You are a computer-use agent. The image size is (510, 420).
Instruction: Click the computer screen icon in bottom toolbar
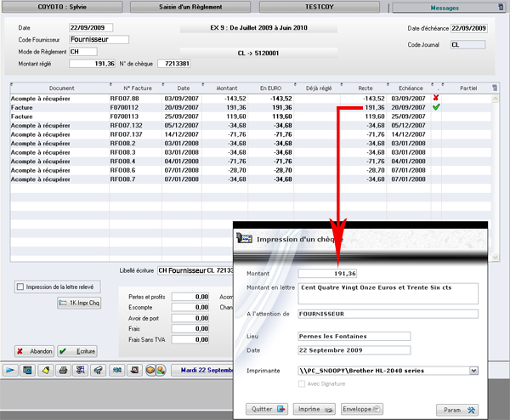point(28,370)
